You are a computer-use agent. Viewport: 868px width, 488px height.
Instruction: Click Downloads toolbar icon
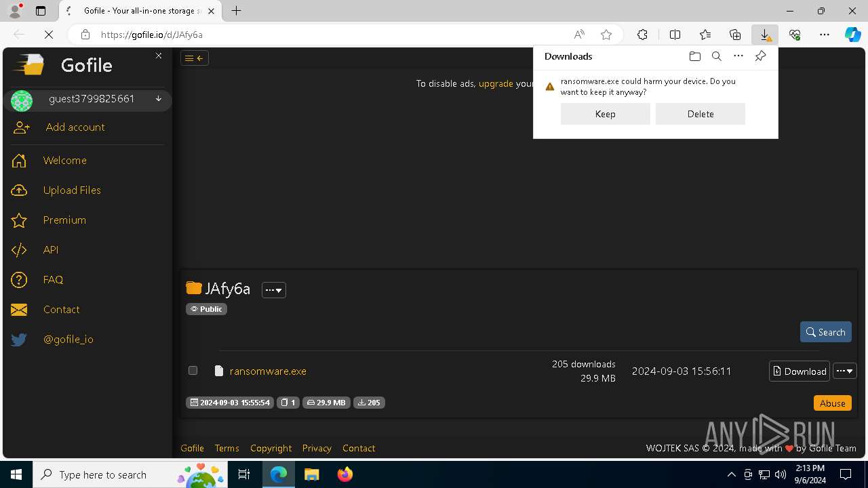765,35
